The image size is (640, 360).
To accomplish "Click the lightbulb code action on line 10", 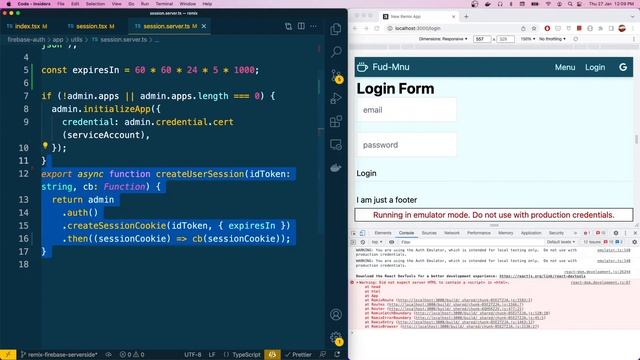I will click(x=45, y=145).
